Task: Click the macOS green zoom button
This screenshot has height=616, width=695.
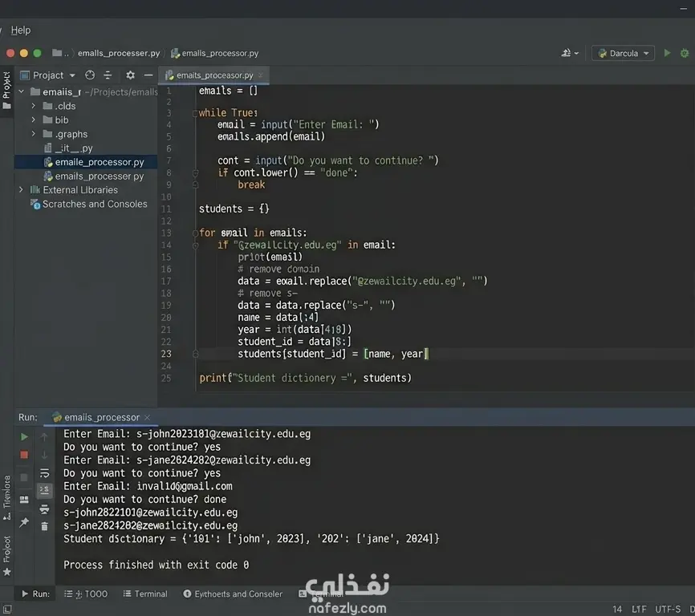Action: 37,53
